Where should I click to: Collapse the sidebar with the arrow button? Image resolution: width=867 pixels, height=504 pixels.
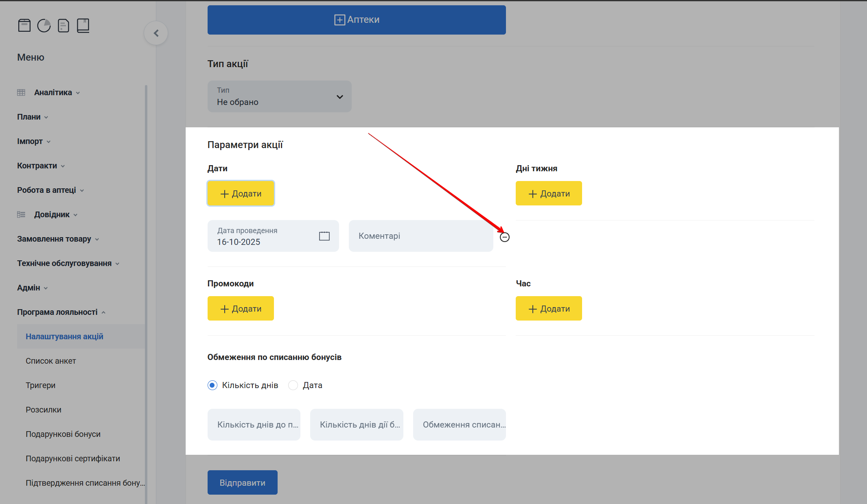tap(156, 33)
